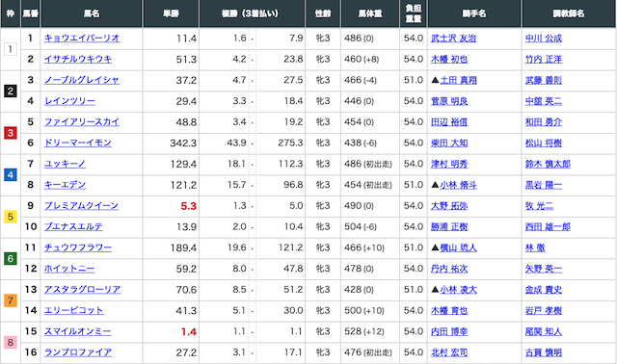Select the red win odds 5.3

click(x=189, y=206)
